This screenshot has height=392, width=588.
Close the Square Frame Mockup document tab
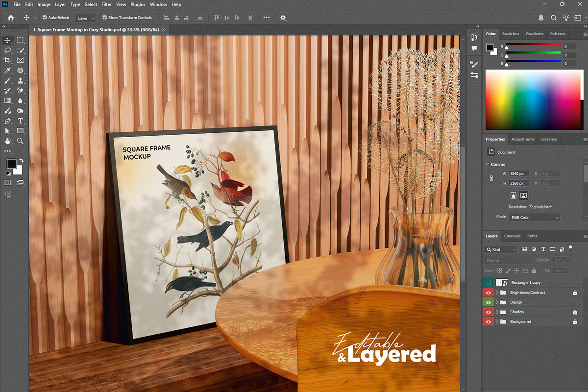pos(164,30)
